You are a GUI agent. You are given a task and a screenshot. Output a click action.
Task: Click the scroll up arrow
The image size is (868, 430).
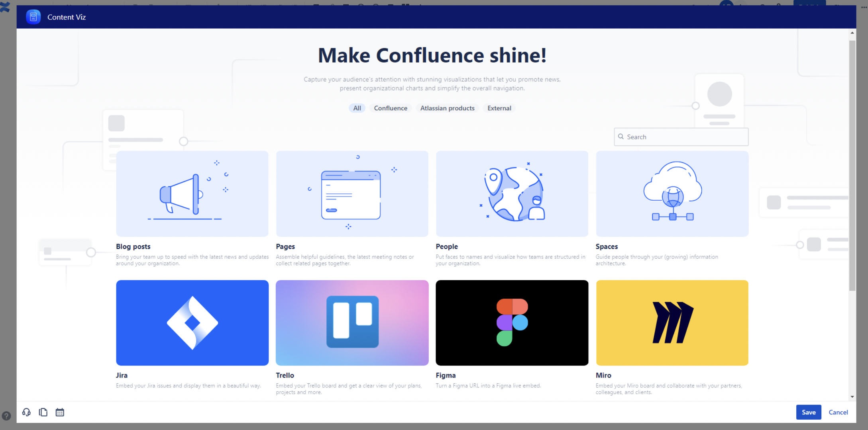[x=852, y=33]
